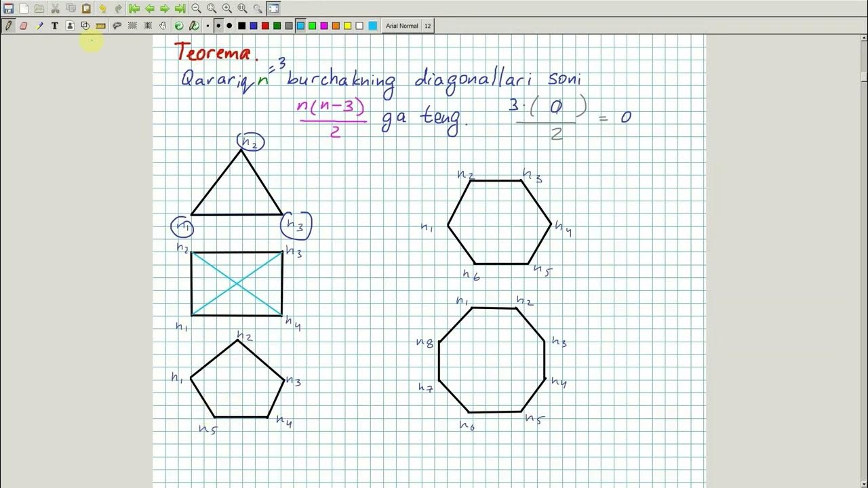Image resolution: width=868 pixels, height=488 pixels.
Task: Click the green default tool icon
Action: pyautogui.click(x=179, y=26)
